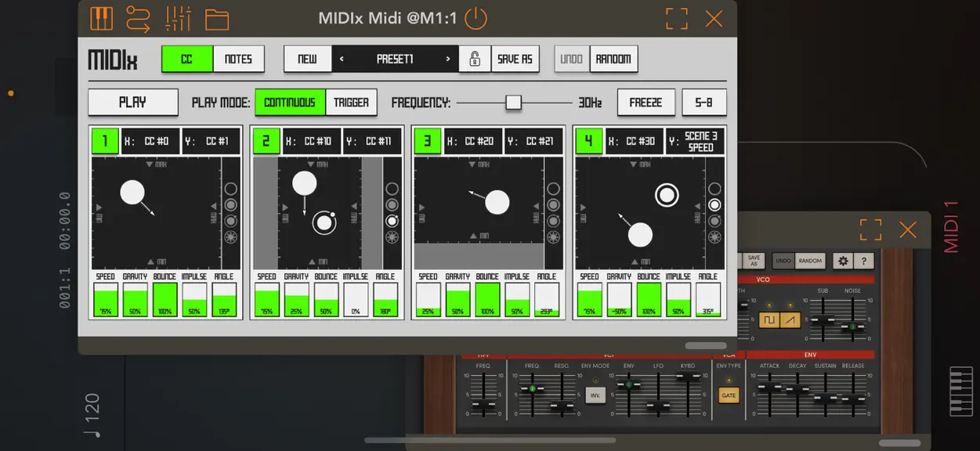Open the X: CC #0 assignment for pad 1
This screenshot has width=980, height=451.
[150, 141]
